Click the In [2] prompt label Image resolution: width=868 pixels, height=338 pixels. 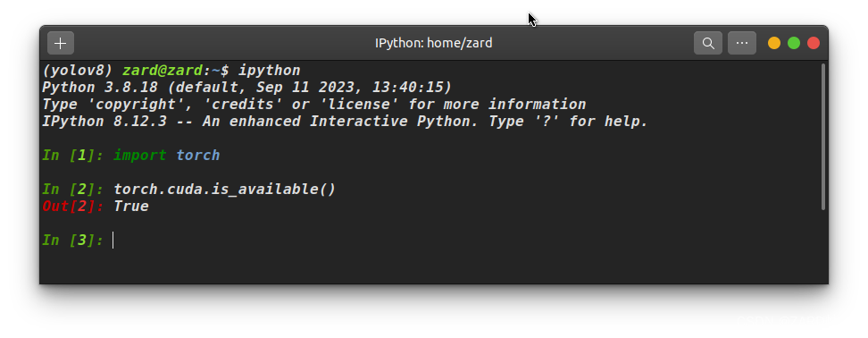[73, 190]
